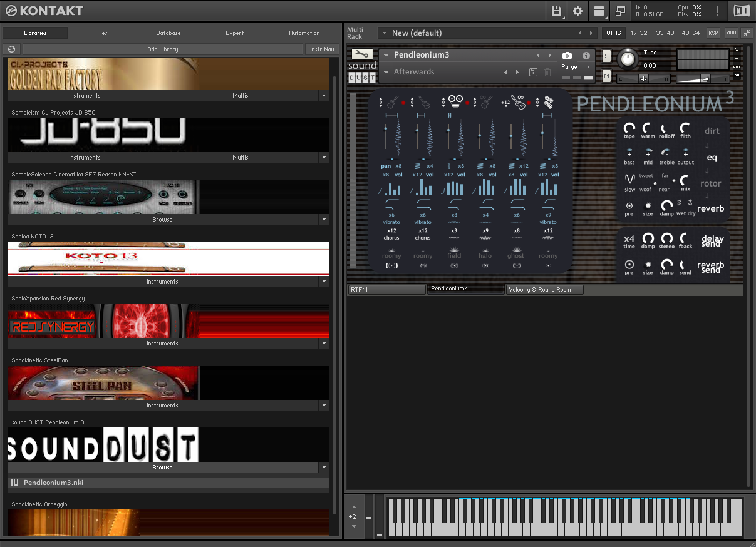Click the rotor slow sine wave icon
This screenshot has width=756, height=547.
pyautogui.click(x=629, y=179)
